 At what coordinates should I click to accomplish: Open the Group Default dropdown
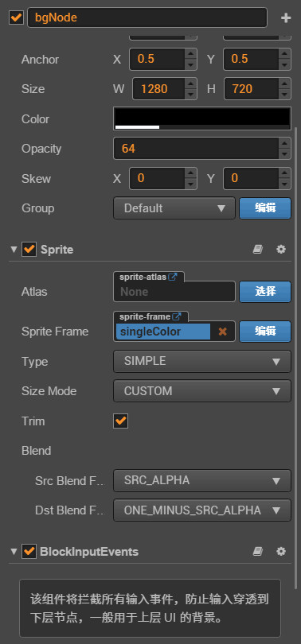(x=174, y=208)
